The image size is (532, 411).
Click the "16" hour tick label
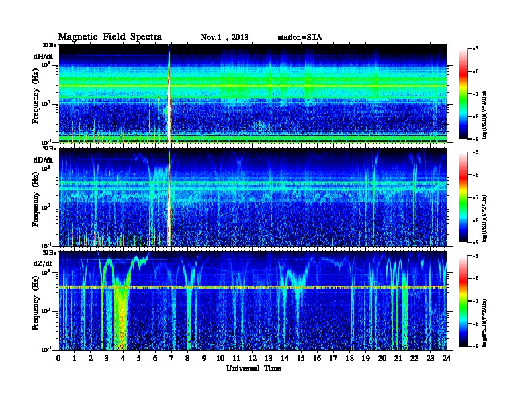(317, 358)
